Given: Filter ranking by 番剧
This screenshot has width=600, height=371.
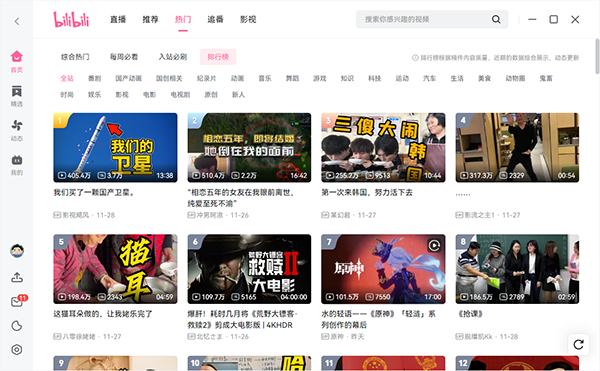Looking at the screenshot, I should click(95, 78).
